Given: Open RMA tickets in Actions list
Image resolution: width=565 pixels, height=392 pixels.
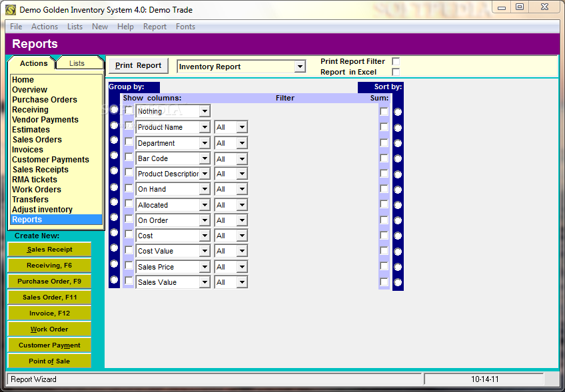Looking at the screenshot, I should point(56,180).
